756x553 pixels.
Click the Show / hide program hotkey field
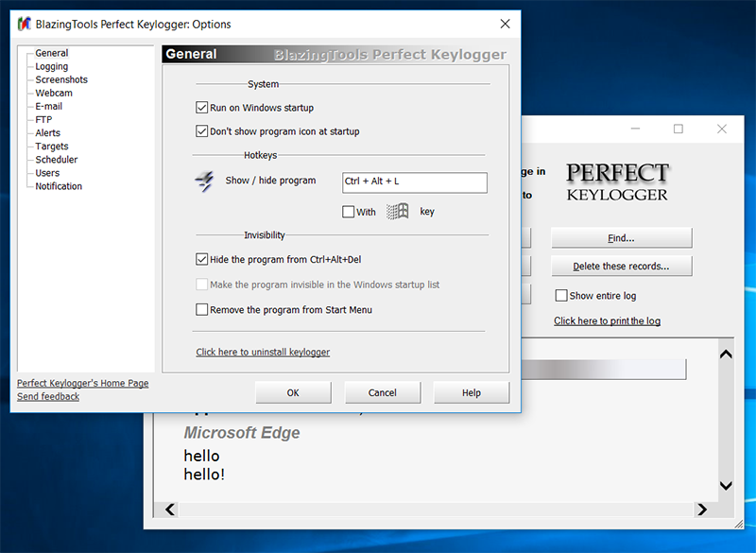[415, 182]
